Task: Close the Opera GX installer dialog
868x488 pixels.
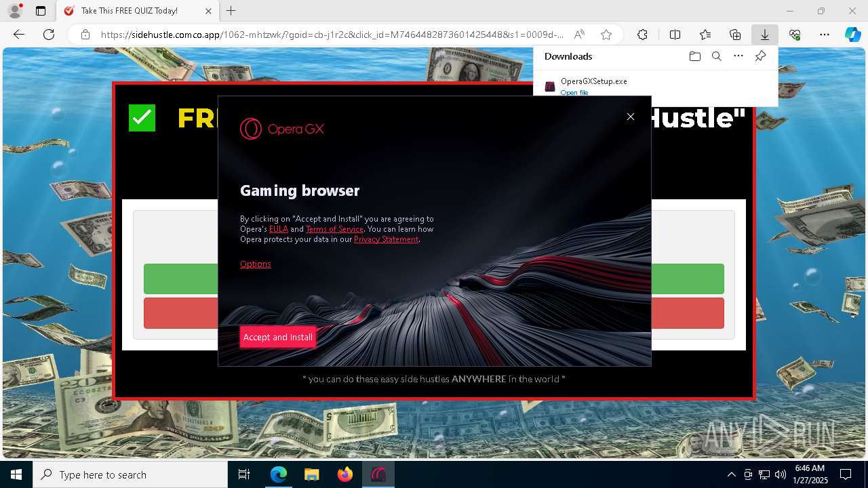Action: coord(631,117)
